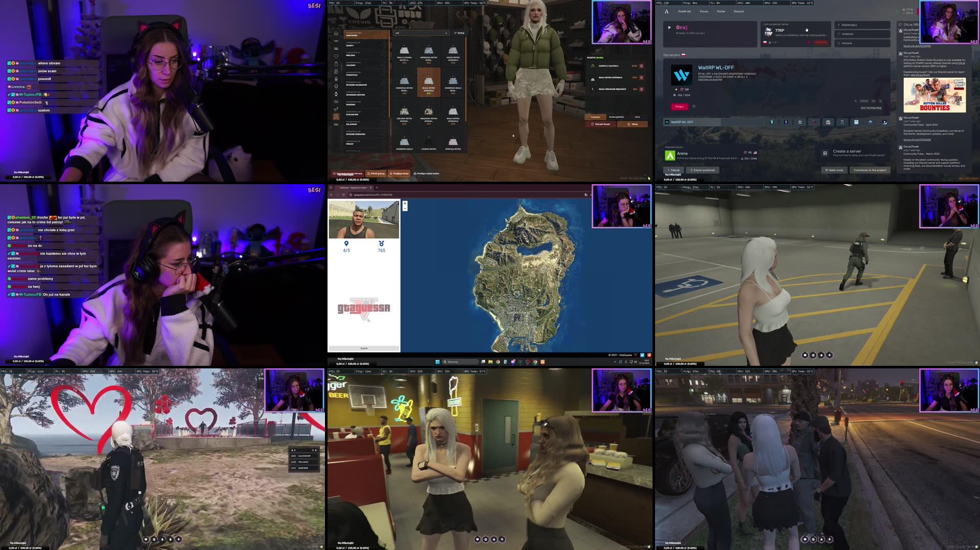Click the Twitter icon in the GtaGuessr footer
Image resolution: width=980 pixels, height=550 pixels.
[x=642, y=355]
